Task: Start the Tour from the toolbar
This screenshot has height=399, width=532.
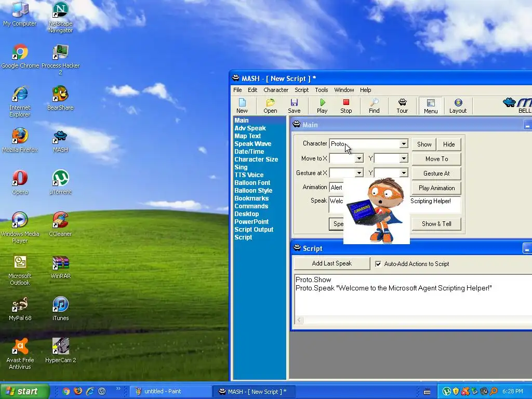Action: (402, 106)
